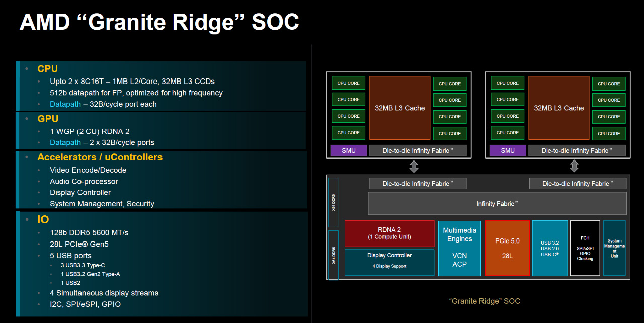Click the "128b DDR5 5600 MT/s" bullet
The width and height of the screenshot is (644, 323).
tap(89, 232)
